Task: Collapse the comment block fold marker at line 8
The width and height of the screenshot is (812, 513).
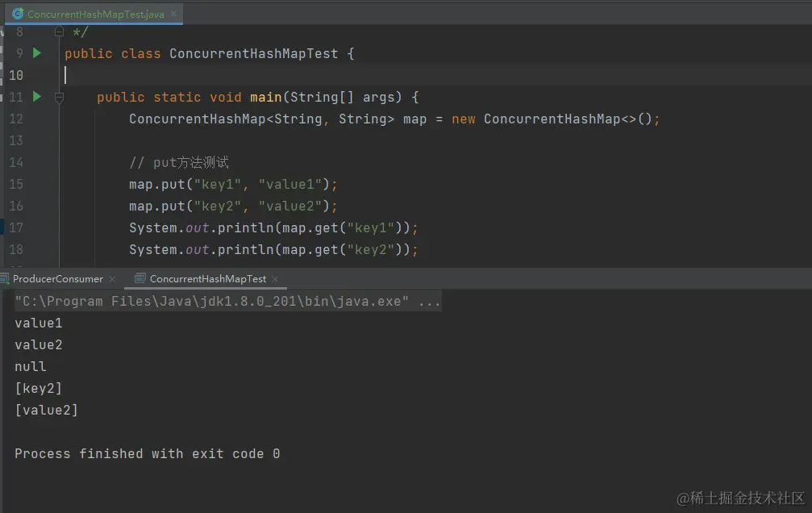Action: pyautogui.click(x=59, y=32)
